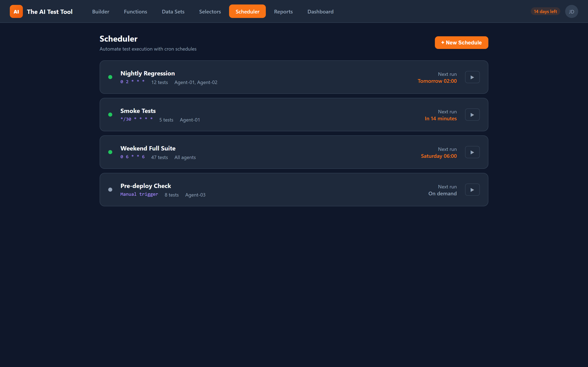
Task: Select the Functions navigation tab
Action: [x=135, y=11]
